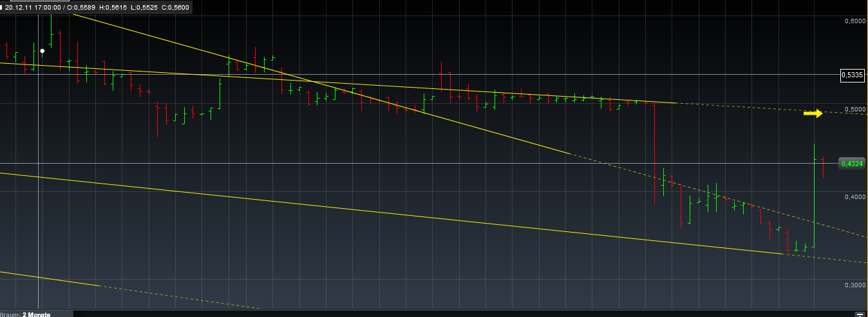The width and height of the screenshot is (868, 317).
Task: Select the tall green breakout candle
Action: point(815,193)
